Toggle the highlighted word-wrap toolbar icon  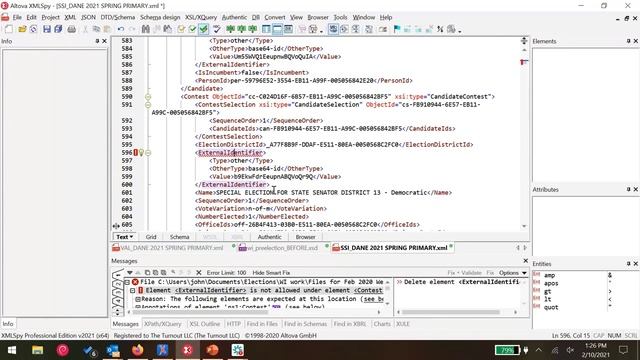coord(333,29)
